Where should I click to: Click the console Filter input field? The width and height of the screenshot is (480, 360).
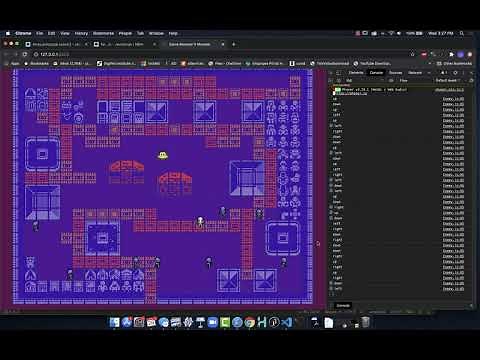413,80
